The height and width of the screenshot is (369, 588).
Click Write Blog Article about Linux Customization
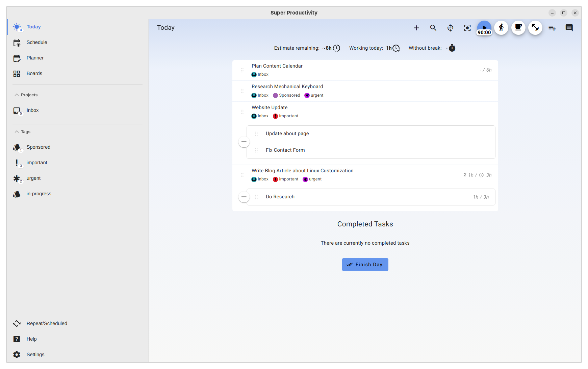(302, 171)
